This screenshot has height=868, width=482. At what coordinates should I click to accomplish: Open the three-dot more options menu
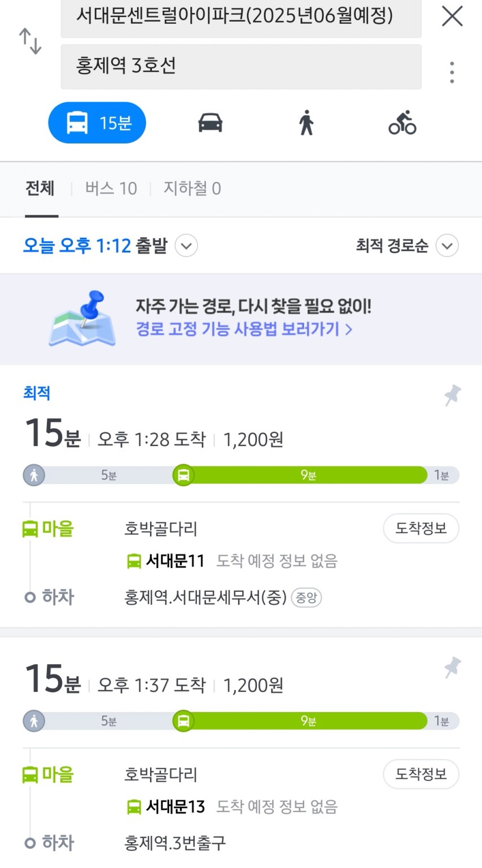click(452, 72)
